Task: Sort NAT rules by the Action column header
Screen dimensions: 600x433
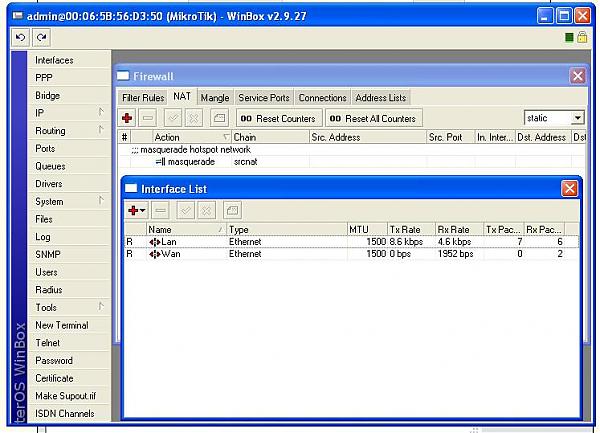Action: (x=191, y=137)
